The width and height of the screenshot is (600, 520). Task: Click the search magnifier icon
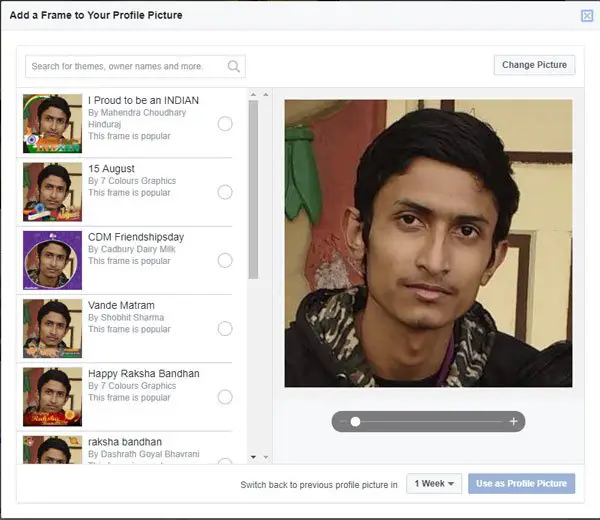click(233, 66)
